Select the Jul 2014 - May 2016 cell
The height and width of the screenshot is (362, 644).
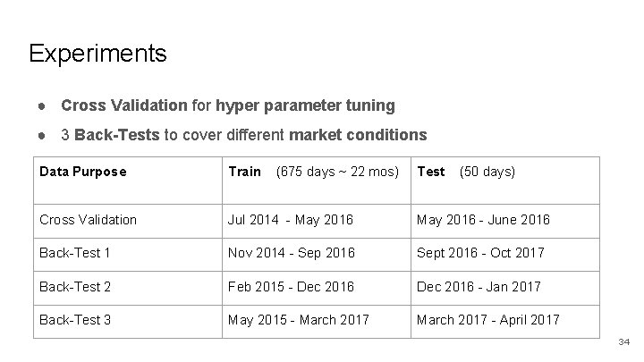(x=317, y=222)
